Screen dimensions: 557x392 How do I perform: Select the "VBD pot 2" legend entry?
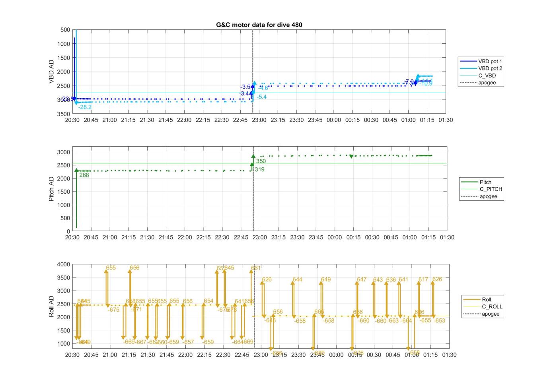pyautogui.click(x=481, y=68)
